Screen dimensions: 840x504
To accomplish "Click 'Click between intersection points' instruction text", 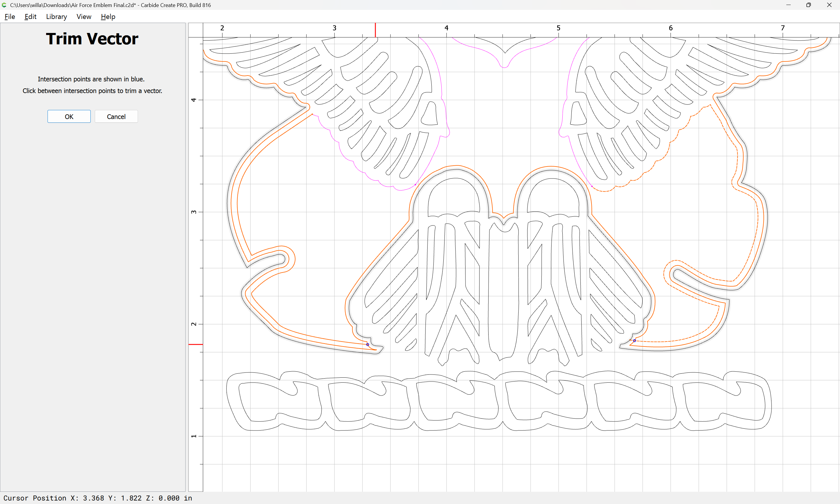I will coord(92,91).
